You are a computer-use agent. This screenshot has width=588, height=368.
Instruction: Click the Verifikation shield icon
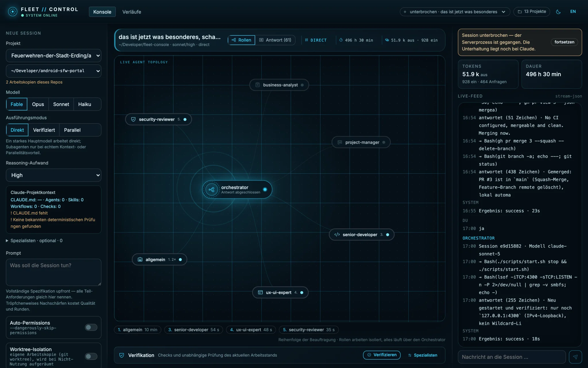pyautogui.click(x=121, y=355)
